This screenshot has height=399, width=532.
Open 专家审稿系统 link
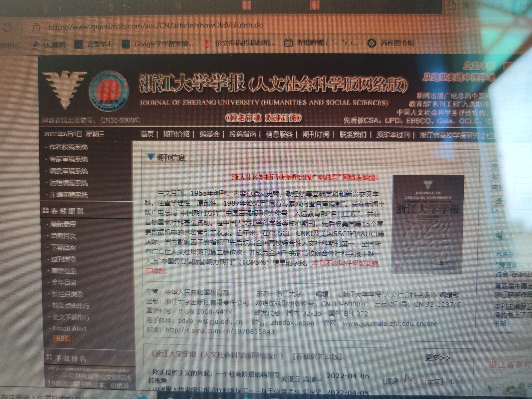(x=69, y=159)
